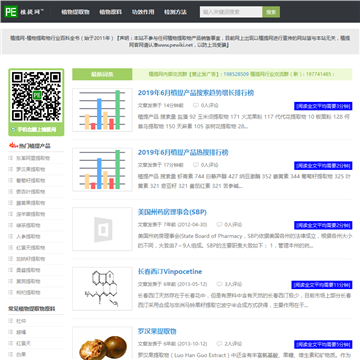Open 绿茶提取物 in sidebar list

pyautogui.click(x=28, y=225)
